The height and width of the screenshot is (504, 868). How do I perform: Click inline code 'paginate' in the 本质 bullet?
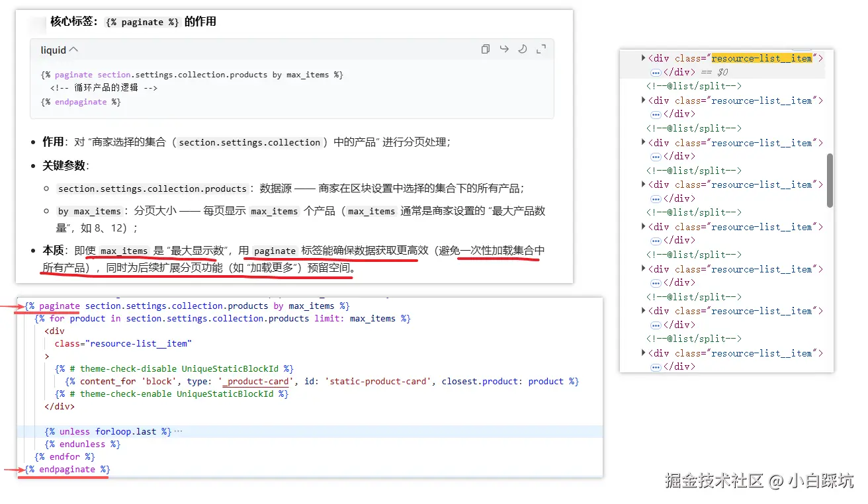(x=275, y=251)
